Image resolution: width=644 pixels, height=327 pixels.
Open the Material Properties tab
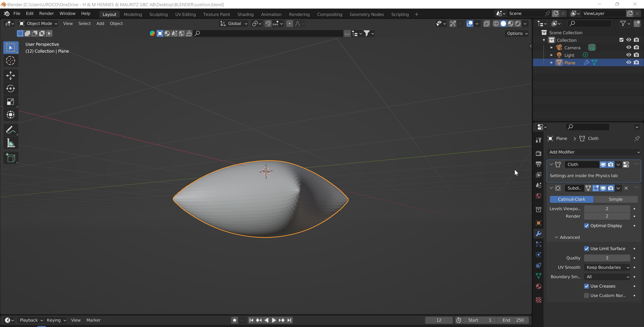tap(538, 286)
